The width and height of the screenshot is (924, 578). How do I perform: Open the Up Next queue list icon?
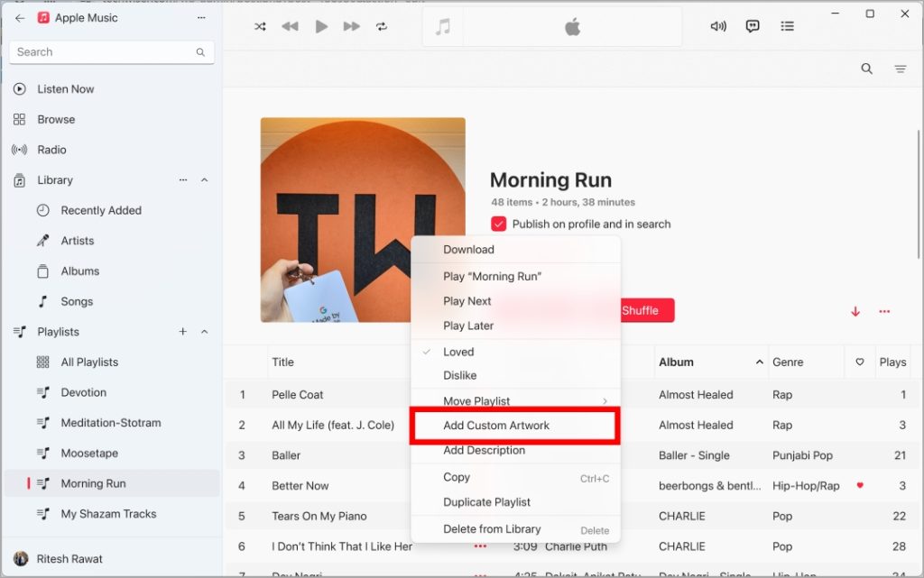pyautogui.click(x=787, y=26)
